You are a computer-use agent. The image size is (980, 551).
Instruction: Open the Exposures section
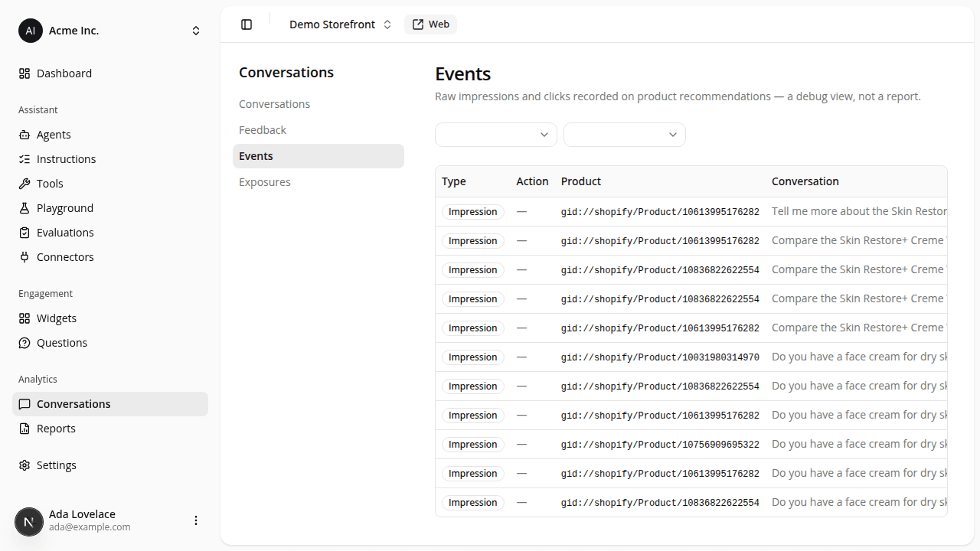click(318, 182)
